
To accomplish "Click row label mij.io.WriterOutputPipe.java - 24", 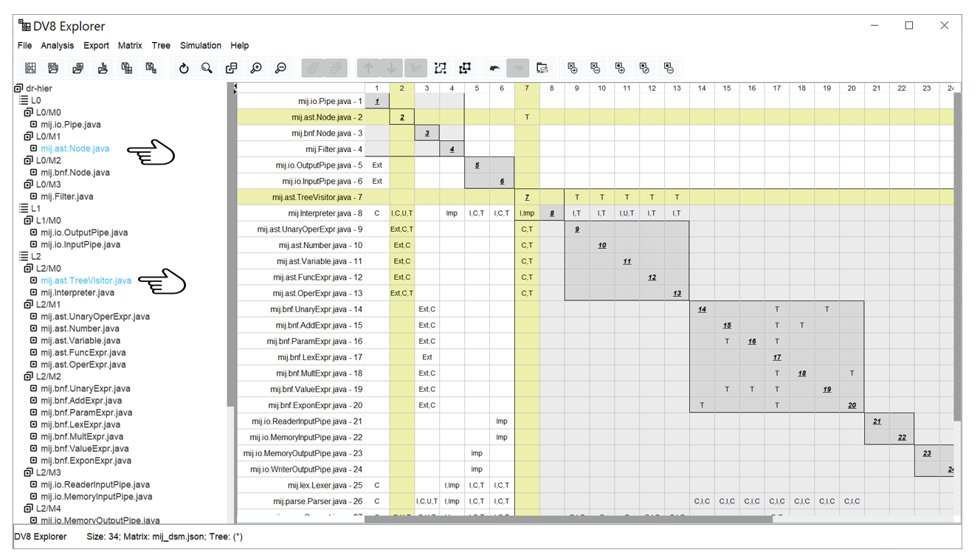I will [306, 469].
